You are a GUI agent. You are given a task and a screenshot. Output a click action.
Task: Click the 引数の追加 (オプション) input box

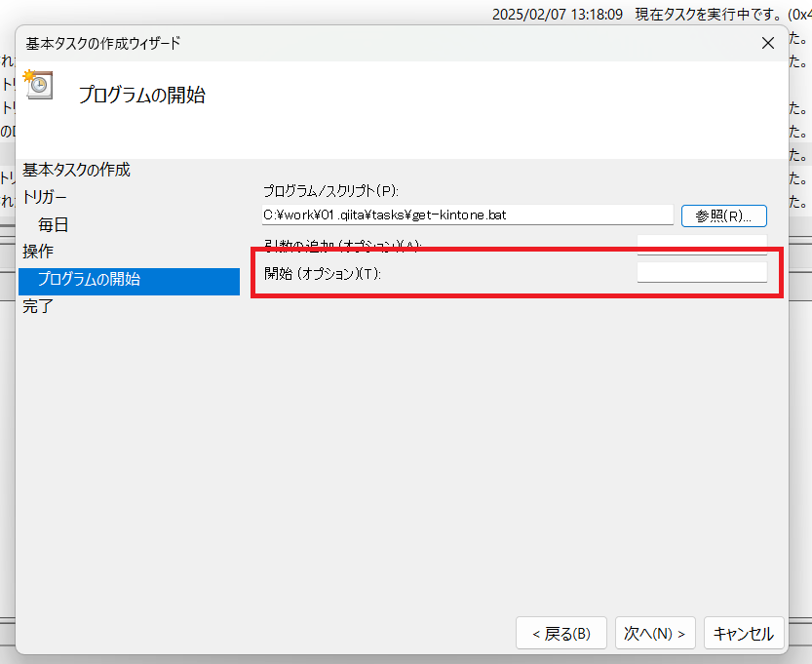pos(701,243)
